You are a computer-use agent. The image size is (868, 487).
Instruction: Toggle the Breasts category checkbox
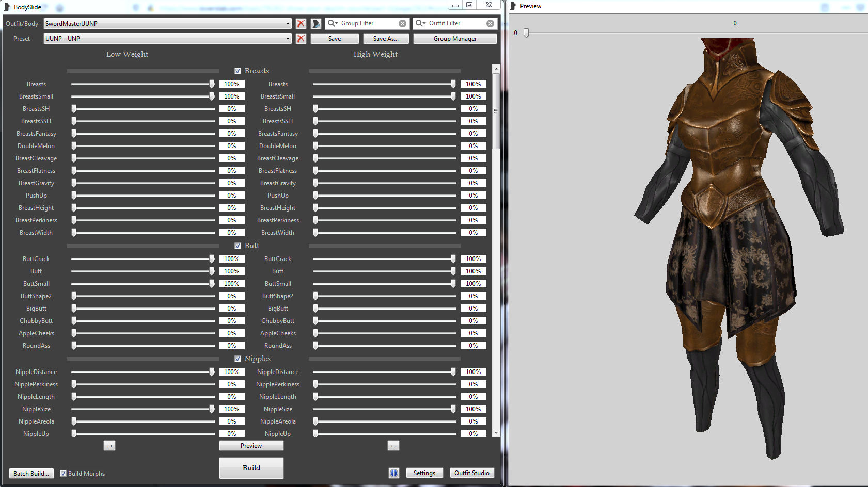238,71
